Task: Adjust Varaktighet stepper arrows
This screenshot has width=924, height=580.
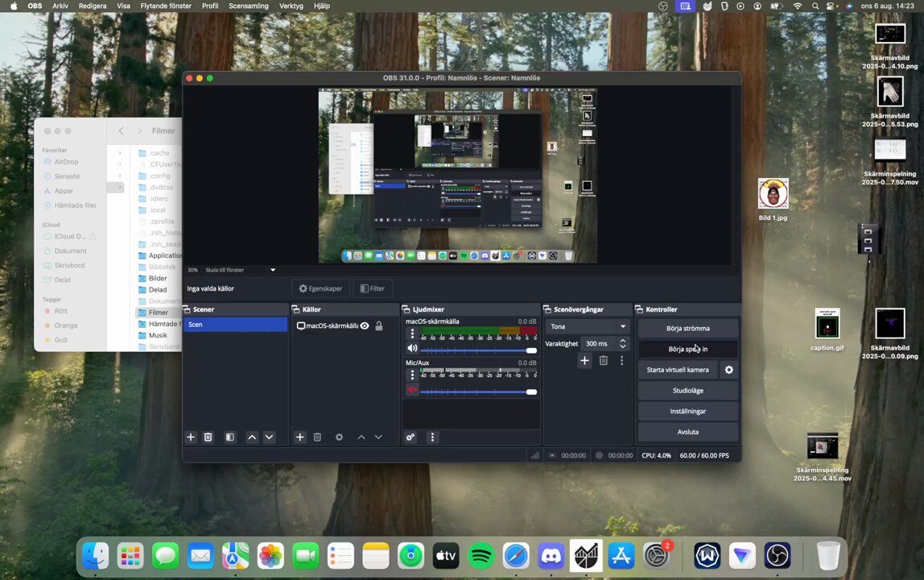Action: click(623, 343)
